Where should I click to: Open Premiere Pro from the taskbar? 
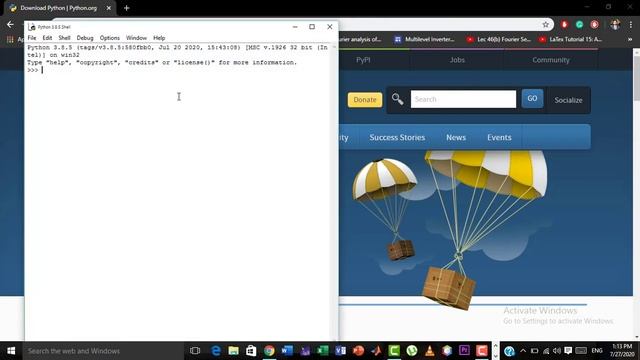[x=464, y=351]
